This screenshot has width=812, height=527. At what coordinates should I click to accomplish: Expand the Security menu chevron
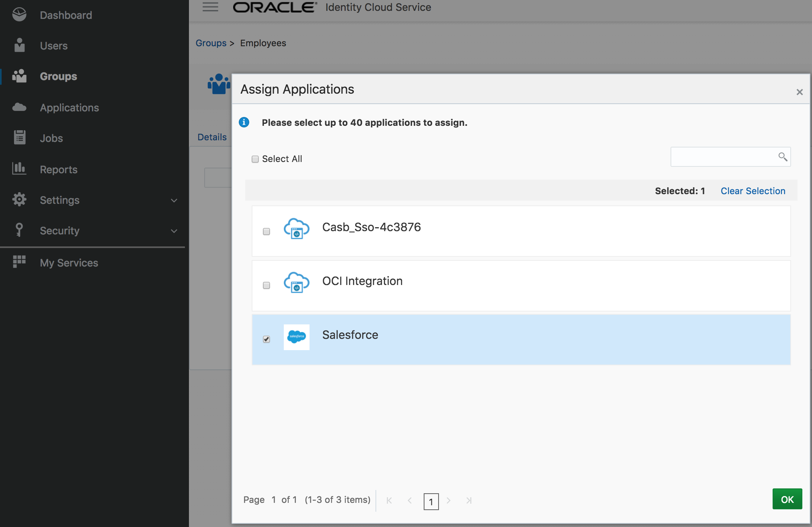pos(174,231)
